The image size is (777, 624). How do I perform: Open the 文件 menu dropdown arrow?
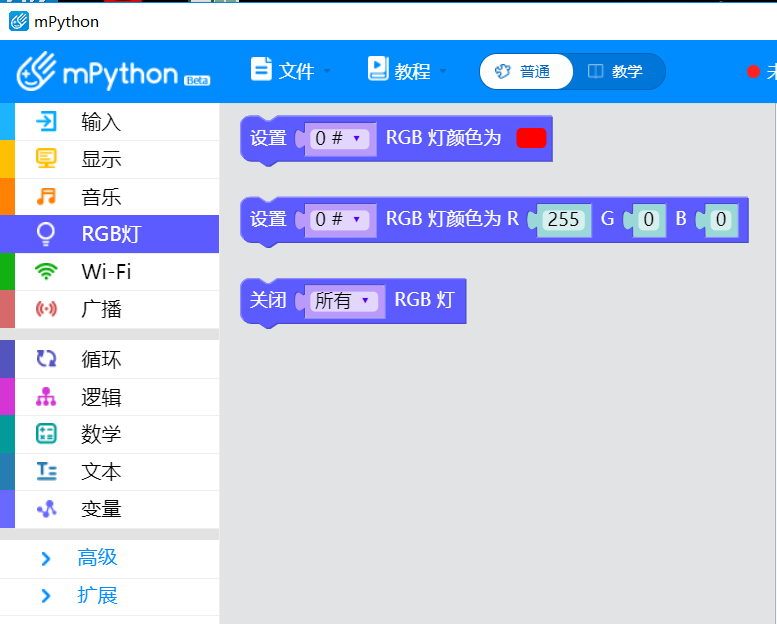pos(327,71)
